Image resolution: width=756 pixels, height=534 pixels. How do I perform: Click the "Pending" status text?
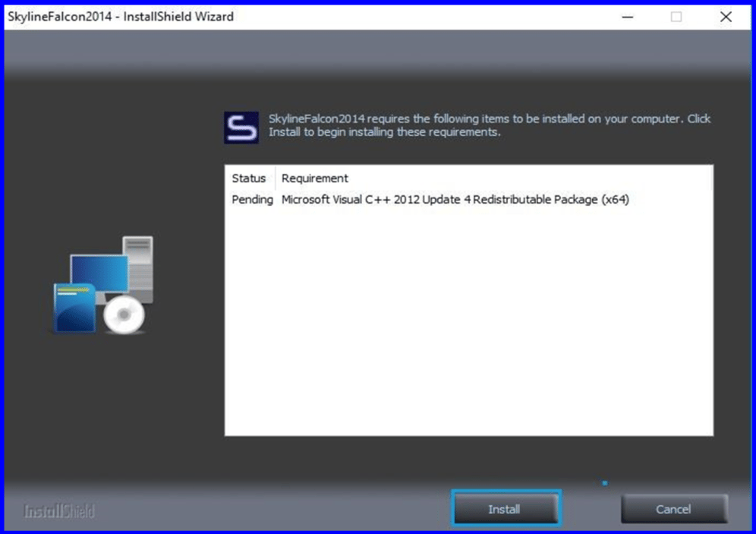point(250,200)
